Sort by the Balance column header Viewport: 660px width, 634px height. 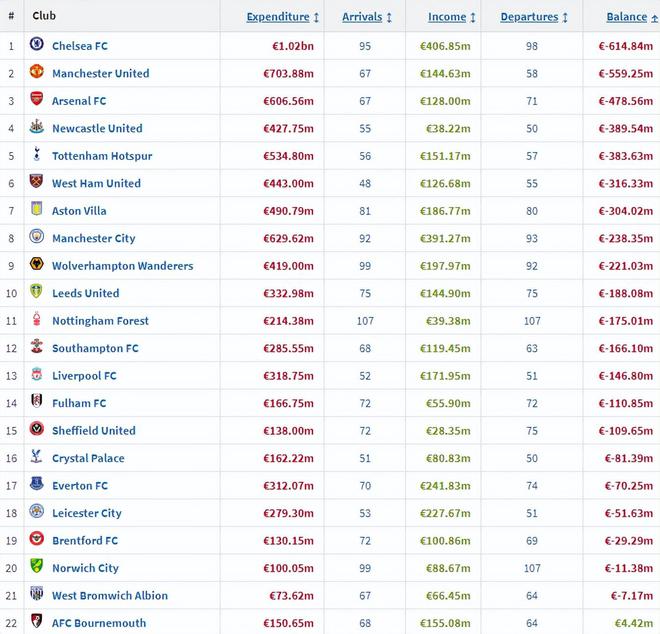click(x=626, y=17)
